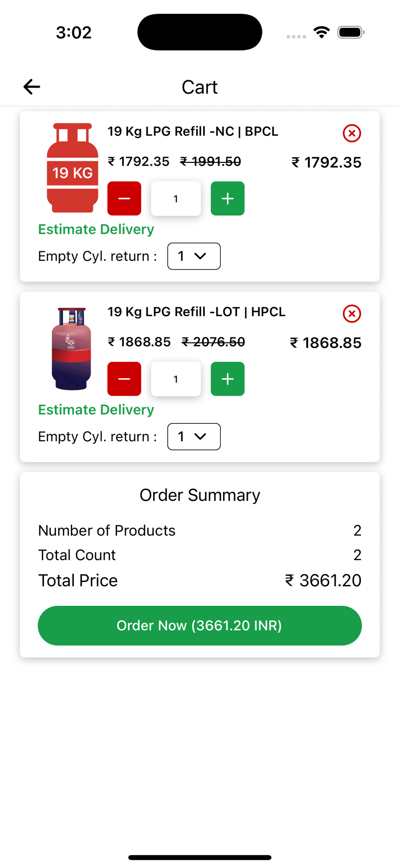Increase BPCL refill quantity with plus

228,199
